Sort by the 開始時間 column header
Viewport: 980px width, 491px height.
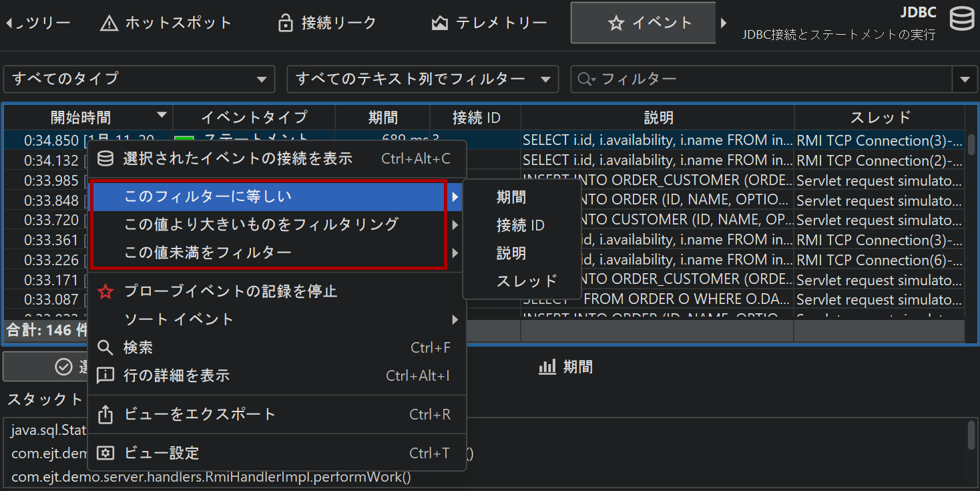81,118
